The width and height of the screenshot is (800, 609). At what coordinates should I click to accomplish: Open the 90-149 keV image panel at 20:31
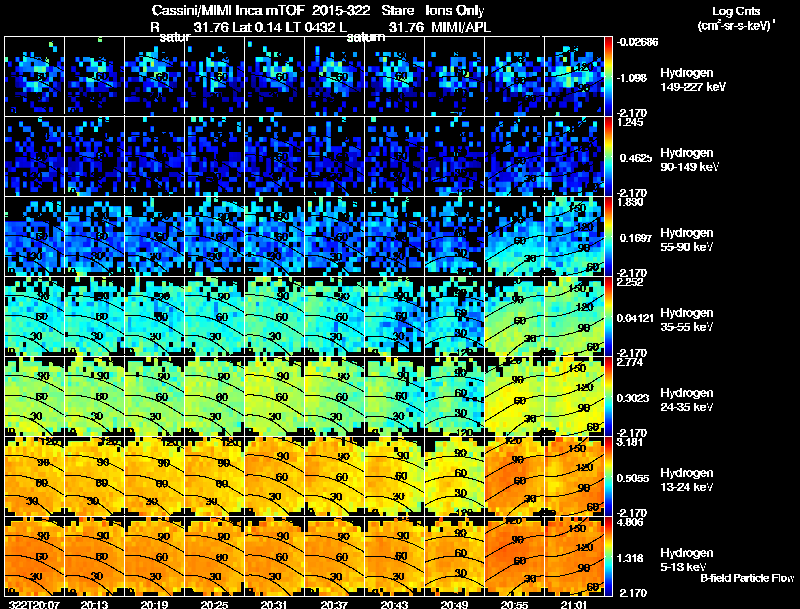coord(274,156)
